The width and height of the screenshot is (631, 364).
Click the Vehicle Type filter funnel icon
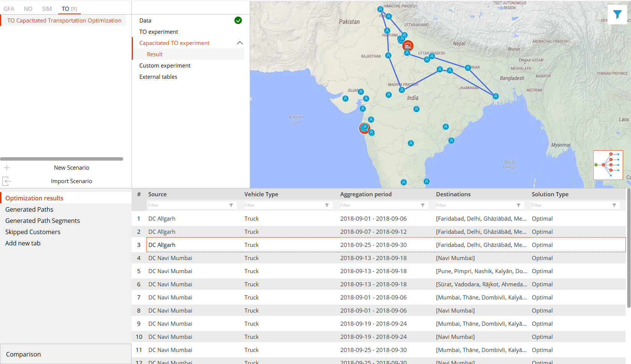coord(327,205)
